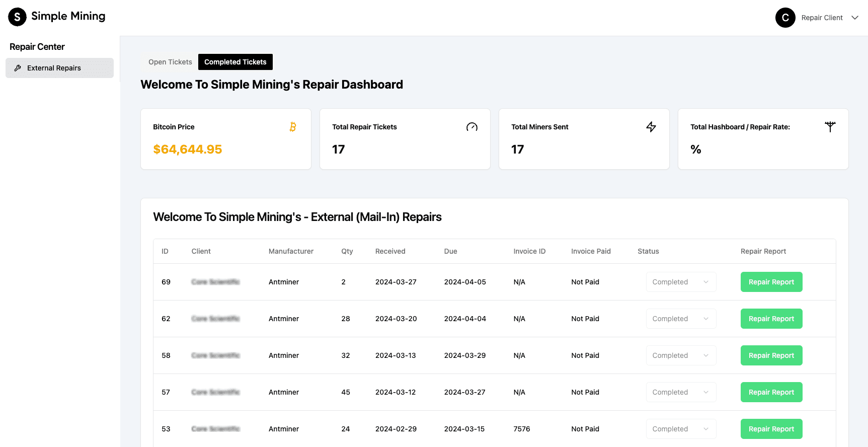
Task: Click the Total Miners Sent count 17
Action: click(518, 150)
